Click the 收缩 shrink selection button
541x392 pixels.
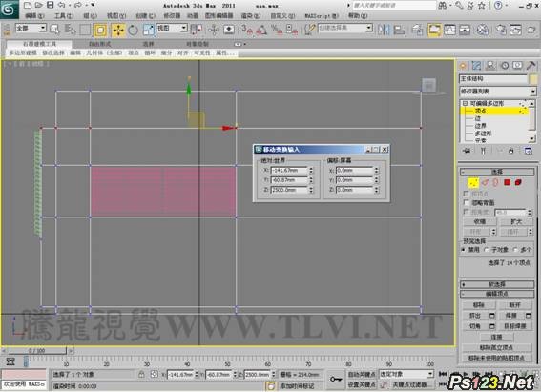point(479,222)
